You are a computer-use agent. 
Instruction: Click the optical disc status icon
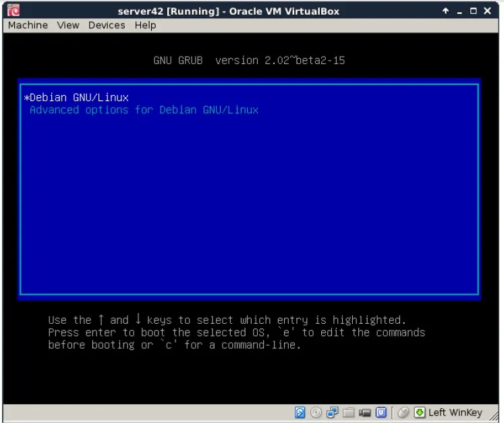point(316,412)
